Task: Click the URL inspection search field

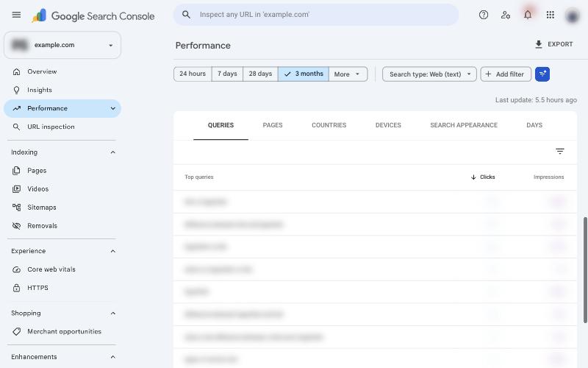Action: tap(316, 15)
